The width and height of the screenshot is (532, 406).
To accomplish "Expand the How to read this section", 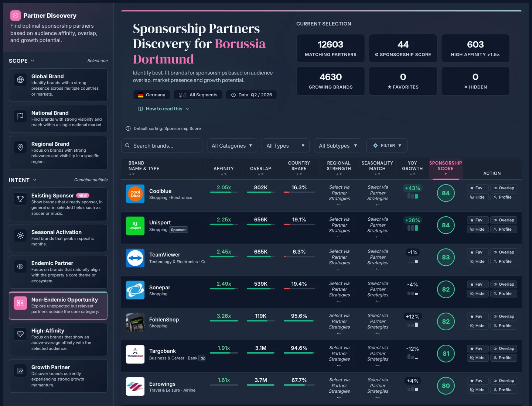I will pos(163,109).
